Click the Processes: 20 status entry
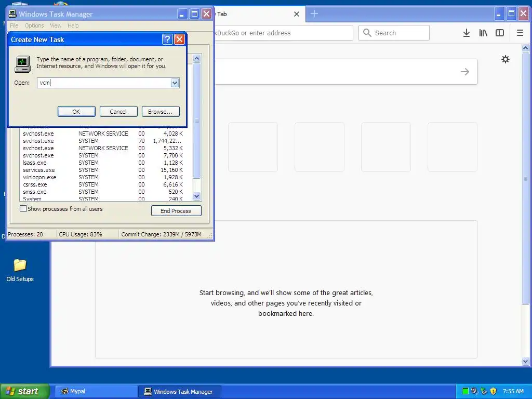The height and width of the screenshot is (399, 532). pyautogui.click(x=25, y=234)
